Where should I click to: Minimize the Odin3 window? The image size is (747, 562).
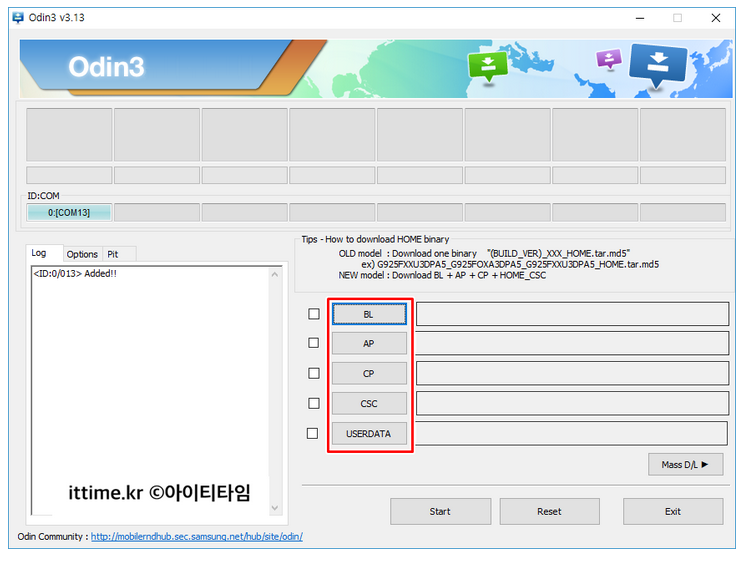coord(640,18)
